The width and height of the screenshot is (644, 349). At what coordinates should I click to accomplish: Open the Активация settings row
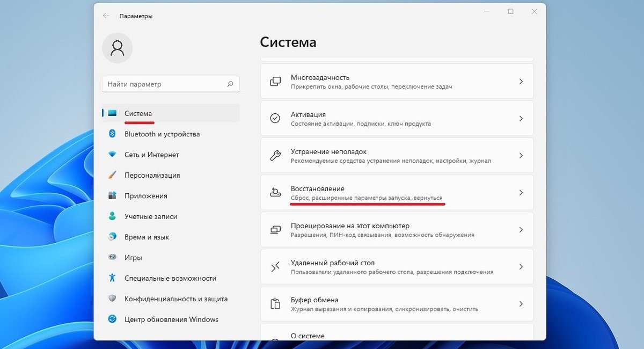[x=397, y=119]
